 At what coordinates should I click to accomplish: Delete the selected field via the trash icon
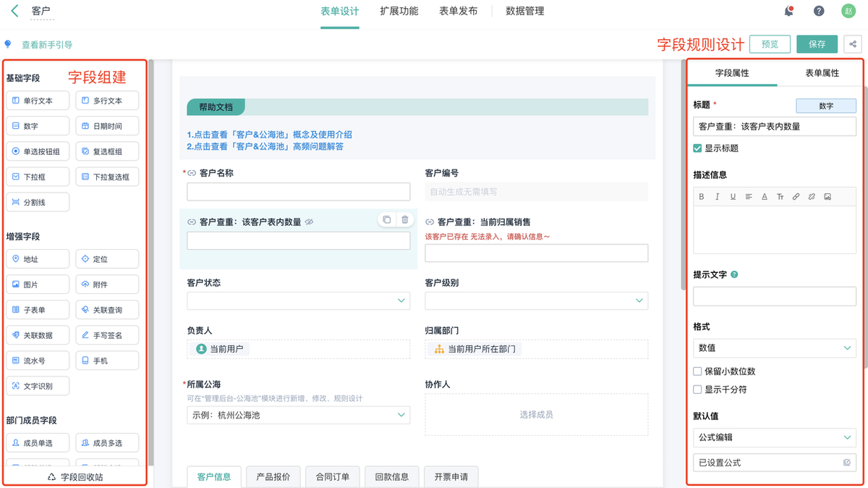pos(405,219)
